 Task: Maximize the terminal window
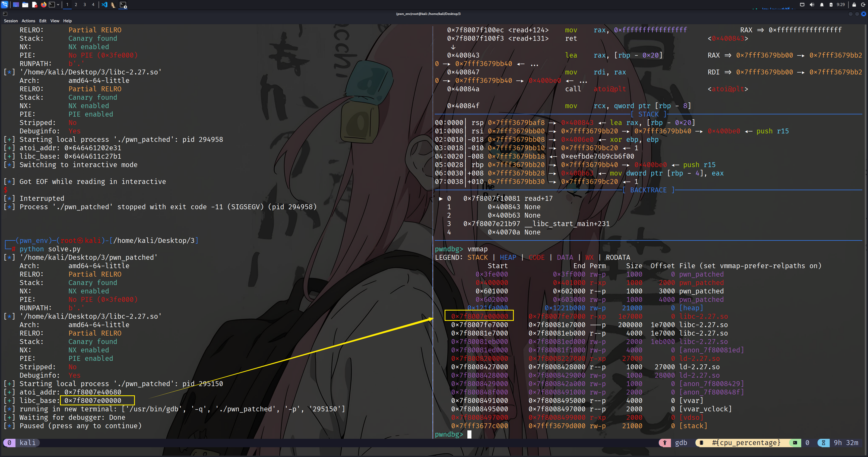tap(857, 14)
